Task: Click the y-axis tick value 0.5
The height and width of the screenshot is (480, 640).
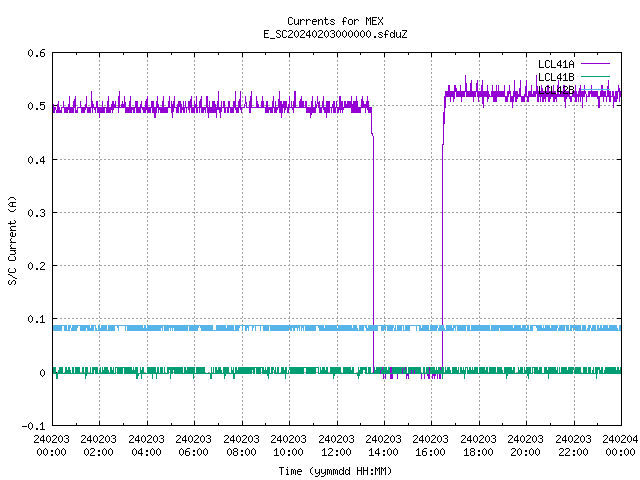Action: [36, 106]
